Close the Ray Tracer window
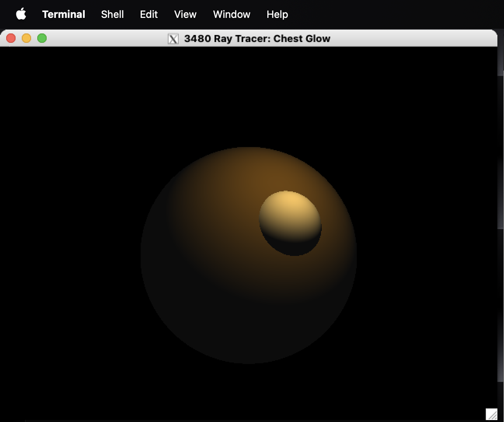 tap(11, 38)
